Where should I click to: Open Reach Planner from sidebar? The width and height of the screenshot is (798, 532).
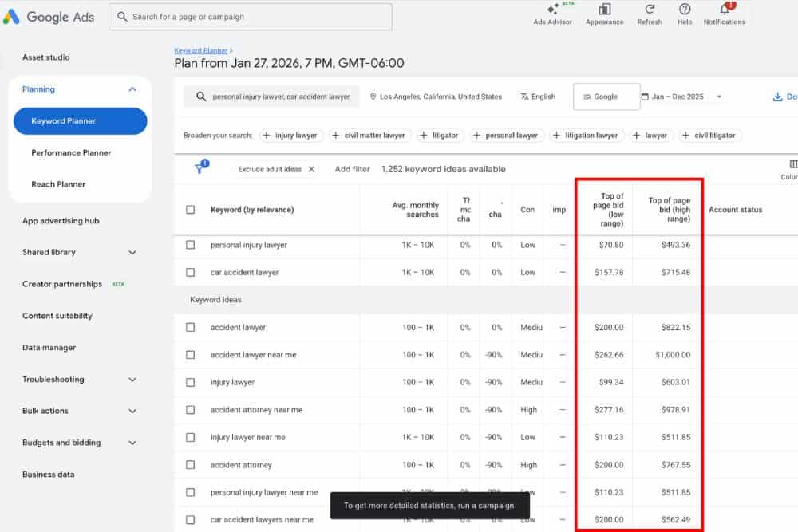pyautogui.click(x=57, y=184)
